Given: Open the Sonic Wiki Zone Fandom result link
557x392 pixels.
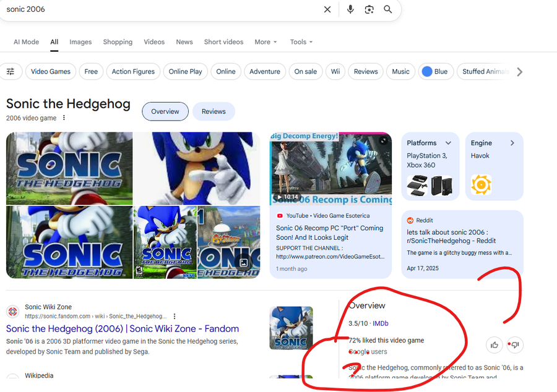Looking at the screenshot, I should pyautogui.click(x=122, y=328).
